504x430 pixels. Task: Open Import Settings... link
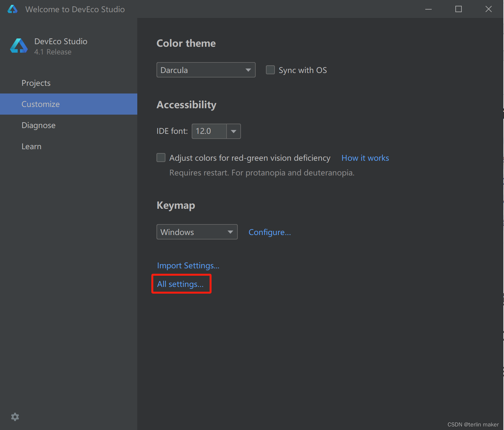(188, 265)
